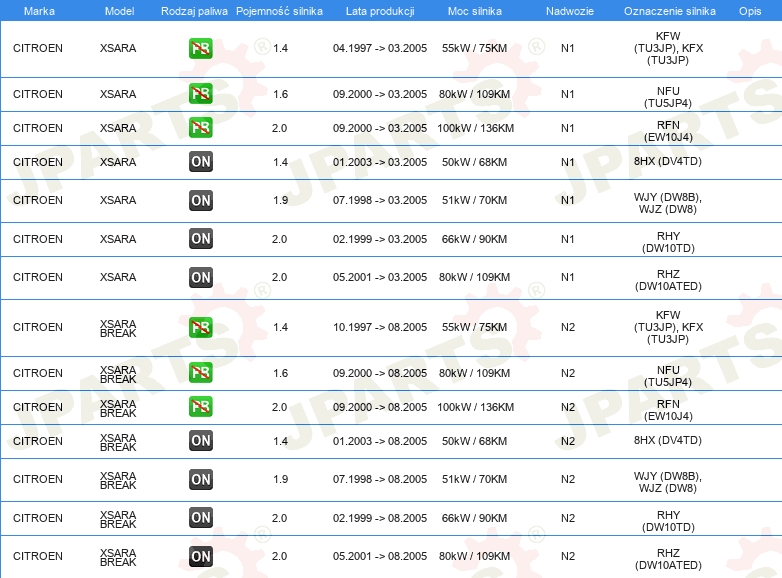Image resolution: width=782 pixels, height=578 pixels.
Task: Click 100kW / 136KM in the N2 row
Action: click(x=475, y=407)
